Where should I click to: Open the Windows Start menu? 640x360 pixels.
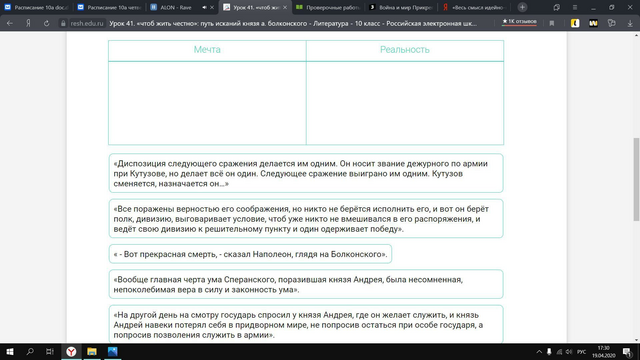pyautogui.click(x=10, y=351)
